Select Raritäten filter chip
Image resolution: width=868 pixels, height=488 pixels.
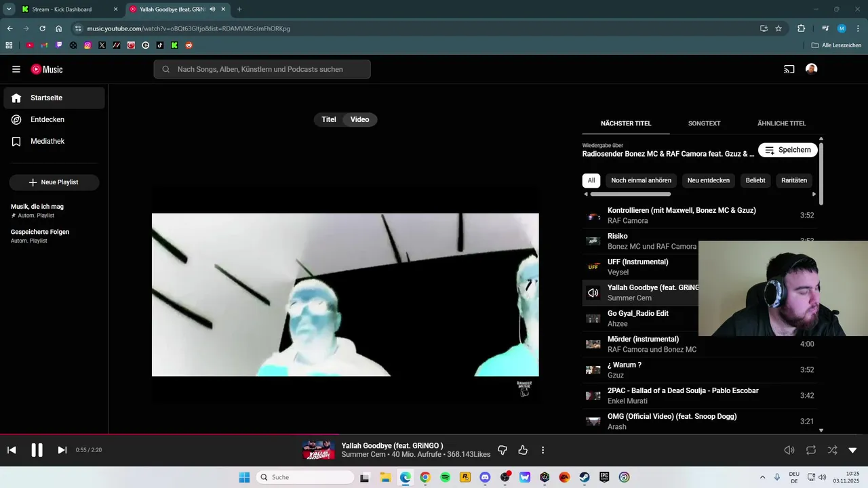[x=794, y=180]
